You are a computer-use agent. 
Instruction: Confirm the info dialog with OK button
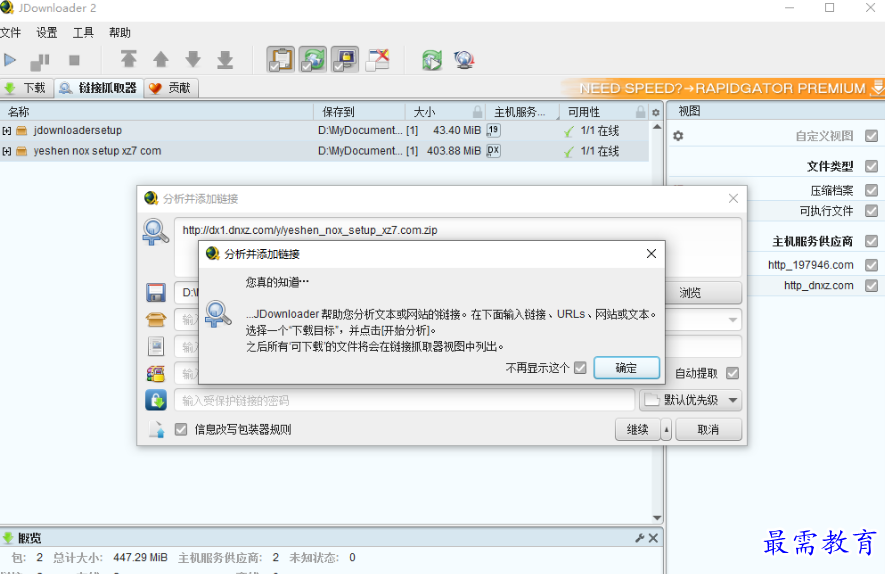pos(626,368)
